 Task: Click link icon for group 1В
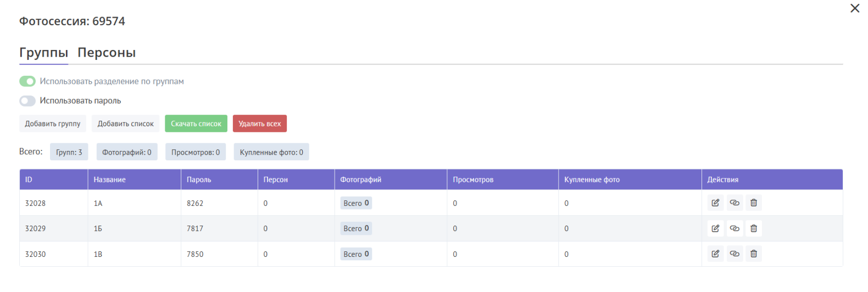tap(735, 254)
